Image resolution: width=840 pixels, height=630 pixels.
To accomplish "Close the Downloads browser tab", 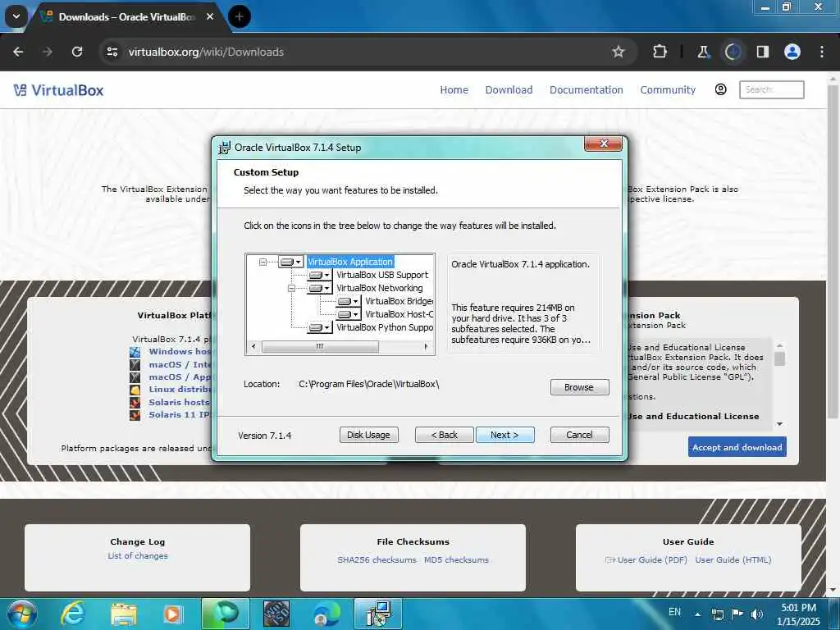I will click(x=210, y=16).
